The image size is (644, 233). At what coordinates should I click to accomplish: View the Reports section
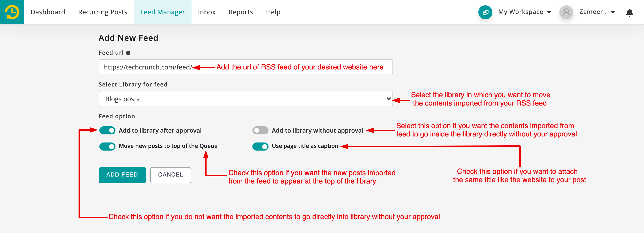[x=241, y=12]
